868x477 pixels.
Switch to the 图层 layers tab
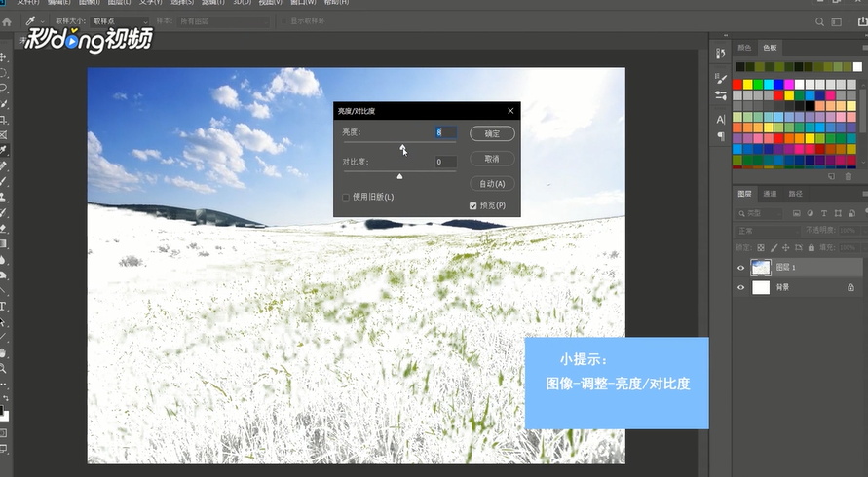click(x=744, y=194)
